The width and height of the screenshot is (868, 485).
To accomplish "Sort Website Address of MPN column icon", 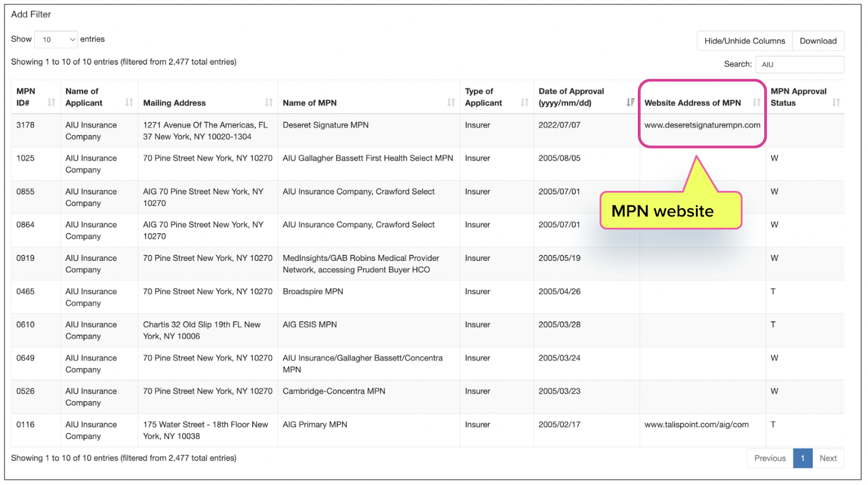I will 757,103.
